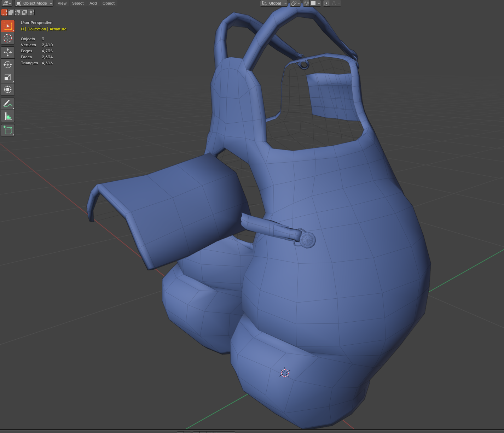Choose the Scale tool
This screenshot has height=433, width=504.
coord(8,77)
